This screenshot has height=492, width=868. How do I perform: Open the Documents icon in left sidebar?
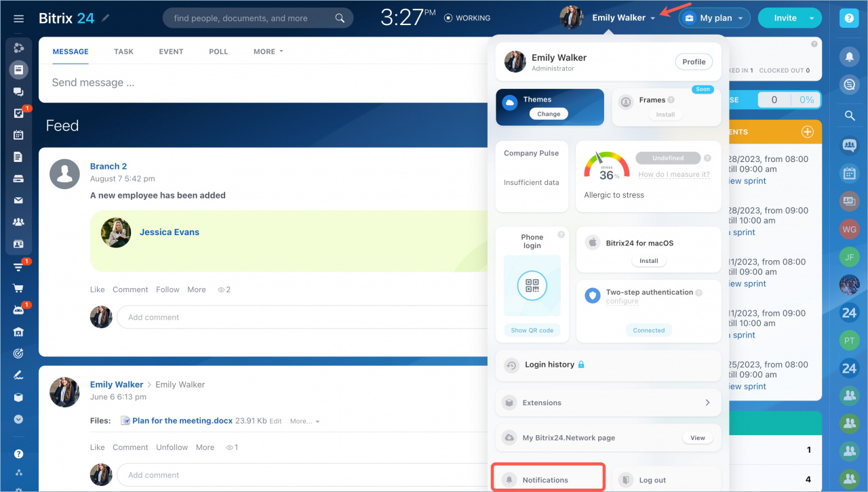19,157
